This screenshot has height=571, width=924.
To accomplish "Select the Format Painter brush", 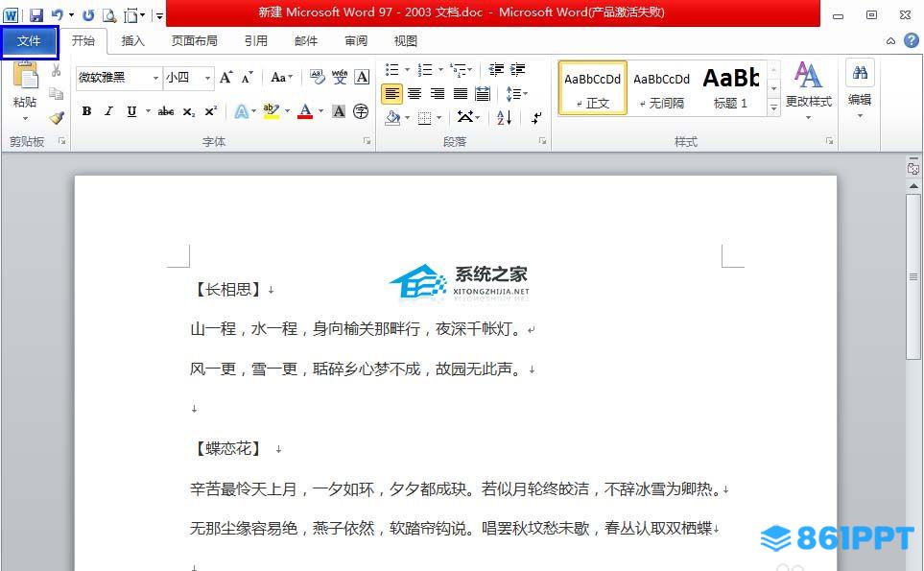I will pos(56,117).
